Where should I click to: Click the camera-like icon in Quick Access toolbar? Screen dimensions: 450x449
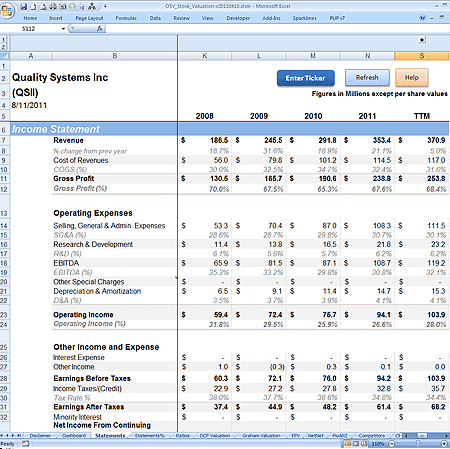pyautogui.click(x=63, y=6)
